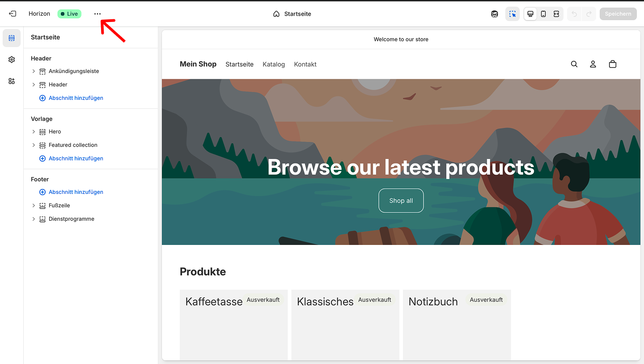The image size is (644, 364).
Task: Click the Startseite panel title in sidebar
Action: pyautogui.click(x=45, y=37)
